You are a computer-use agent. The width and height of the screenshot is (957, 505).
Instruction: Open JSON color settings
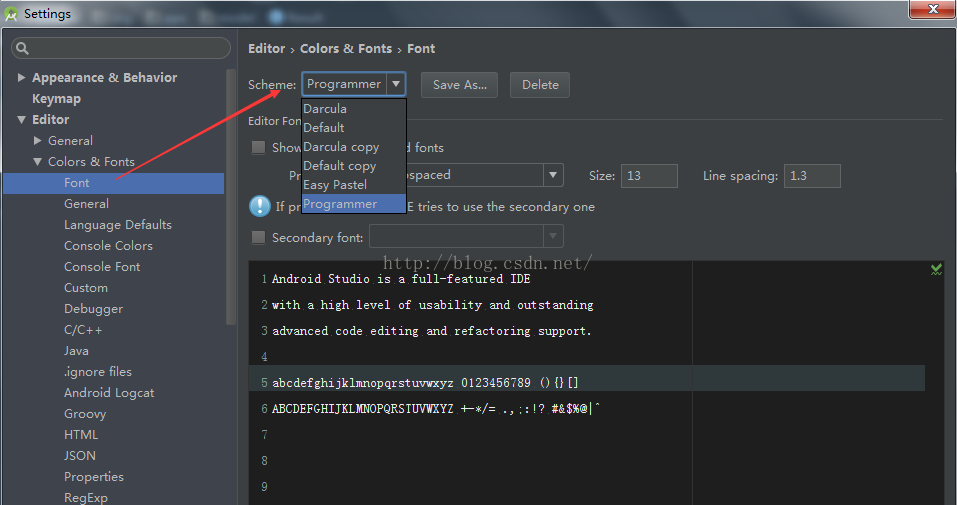click(80, 456)
